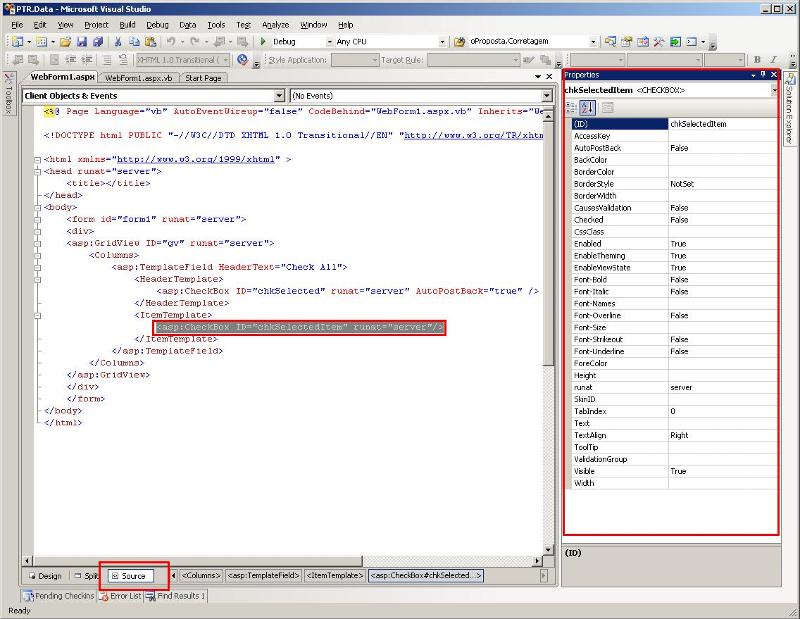Switch to Design view

tap(45, 576)
